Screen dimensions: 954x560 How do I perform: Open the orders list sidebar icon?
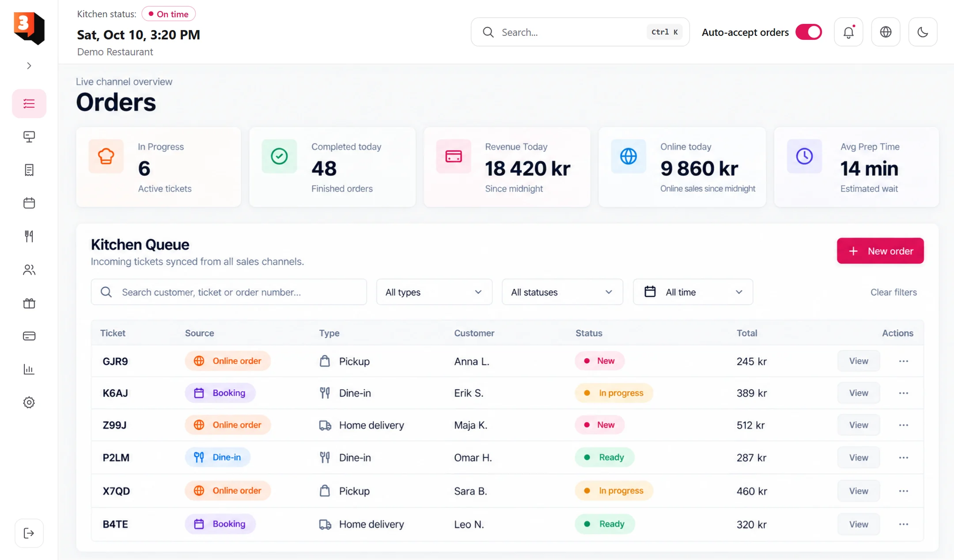(29, 103)
